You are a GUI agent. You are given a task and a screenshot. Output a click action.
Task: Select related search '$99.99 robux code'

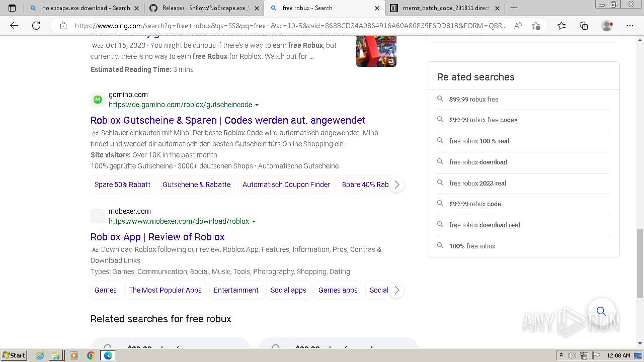475,204
